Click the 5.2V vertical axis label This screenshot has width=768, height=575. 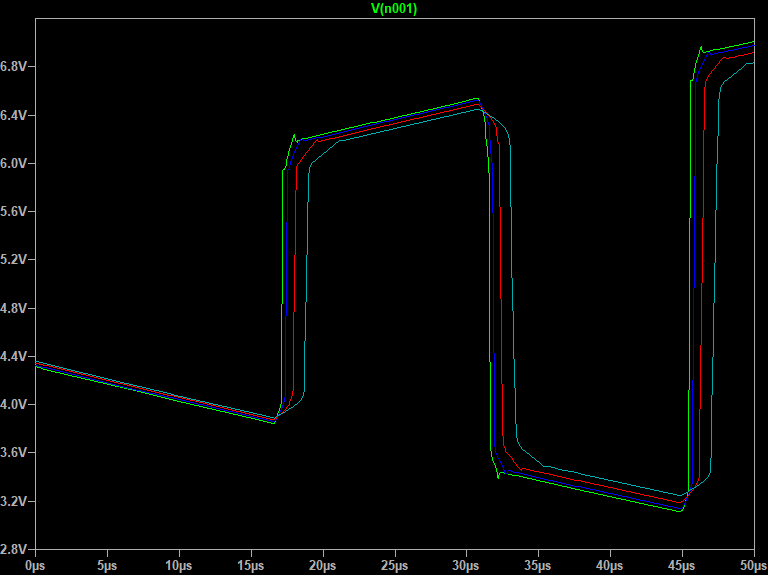pos(13,260)
